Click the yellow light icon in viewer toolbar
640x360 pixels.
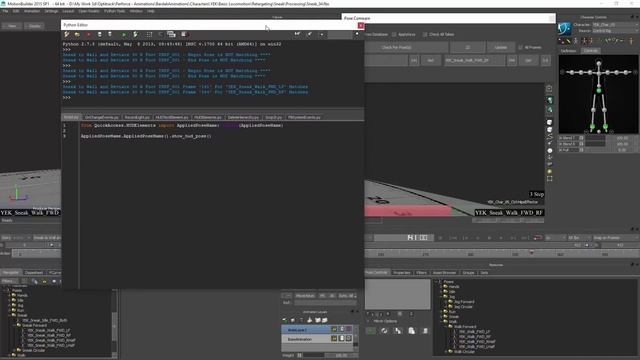(x=549, y=171)
